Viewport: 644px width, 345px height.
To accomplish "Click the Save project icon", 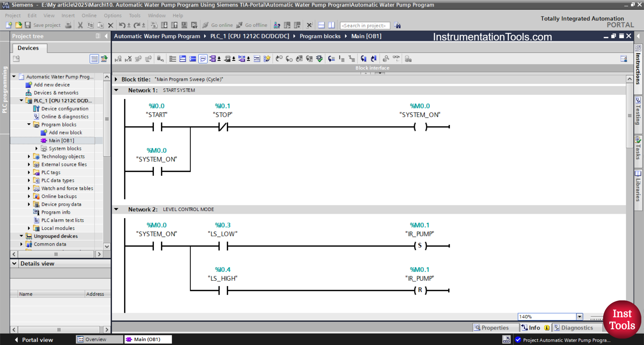I will click(28, 25).
